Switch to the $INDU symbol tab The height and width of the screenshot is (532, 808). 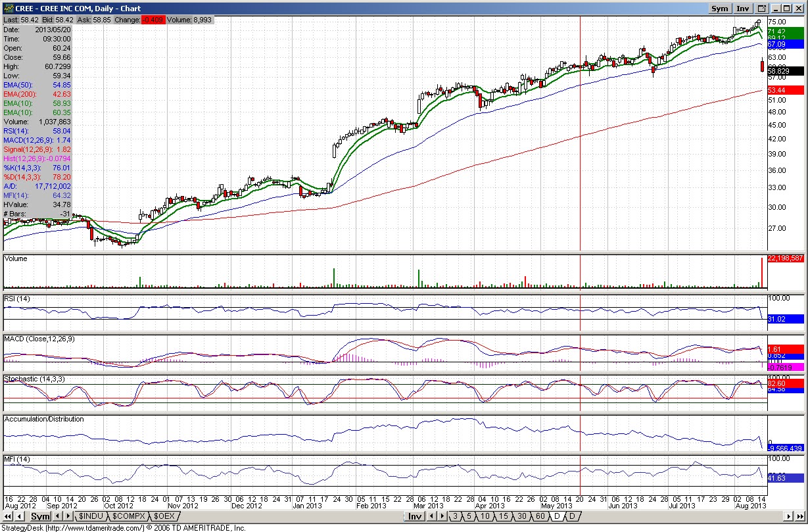click(91, 516)
